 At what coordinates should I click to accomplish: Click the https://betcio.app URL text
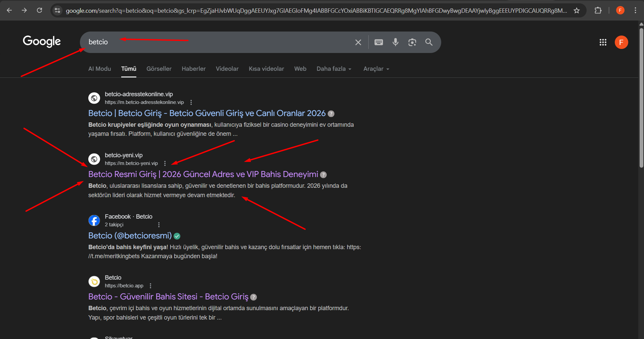[x=124, y=286]
